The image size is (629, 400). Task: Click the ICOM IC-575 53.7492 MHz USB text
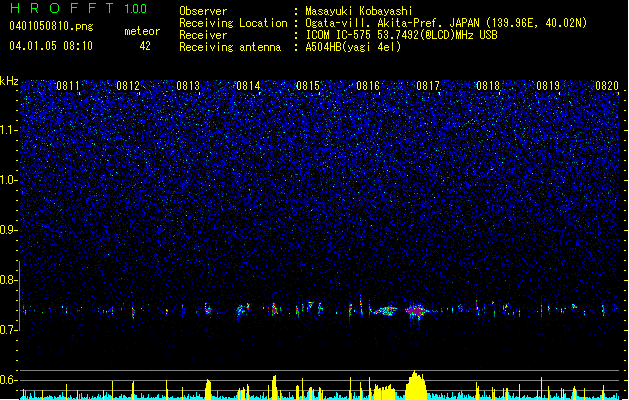click(x=402, y=35)
